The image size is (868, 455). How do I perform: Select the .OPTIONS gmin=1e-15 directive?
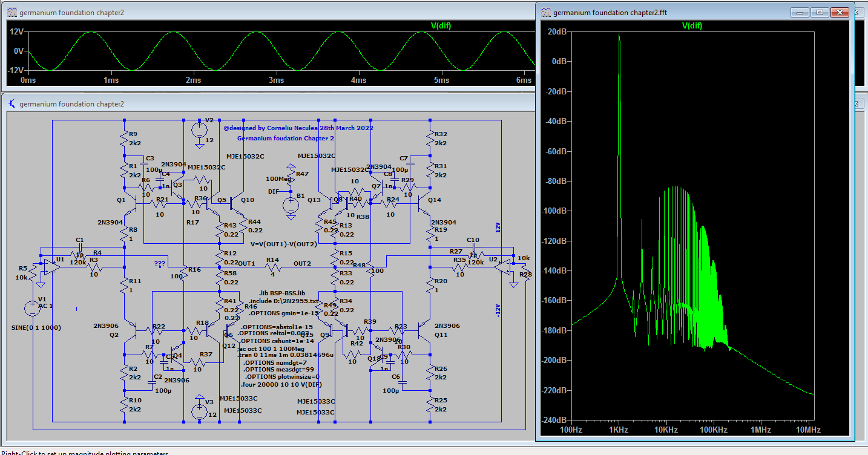(284, 313)
